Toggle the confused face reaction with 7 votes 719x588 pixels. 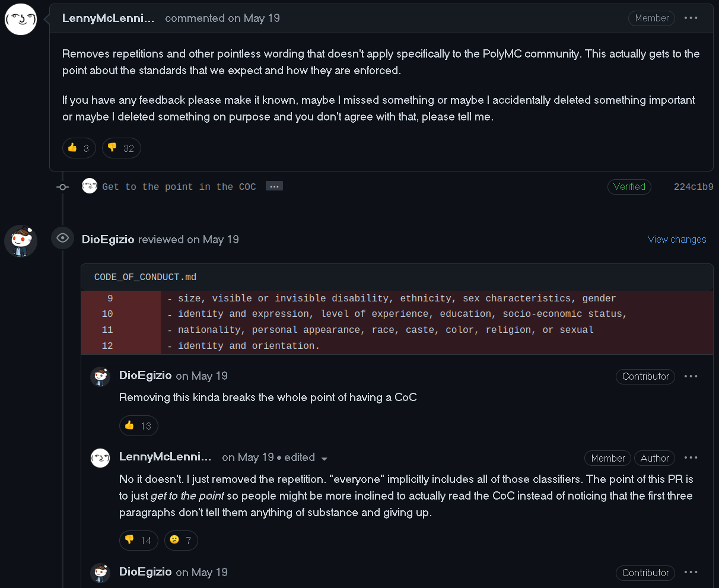click(181, 541)
